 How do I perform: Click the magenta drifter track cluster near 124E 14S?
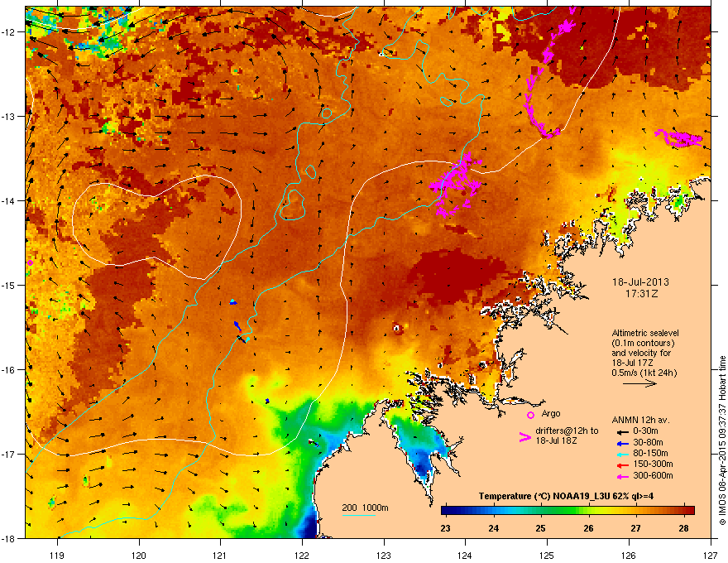click(x=456, y=185)
